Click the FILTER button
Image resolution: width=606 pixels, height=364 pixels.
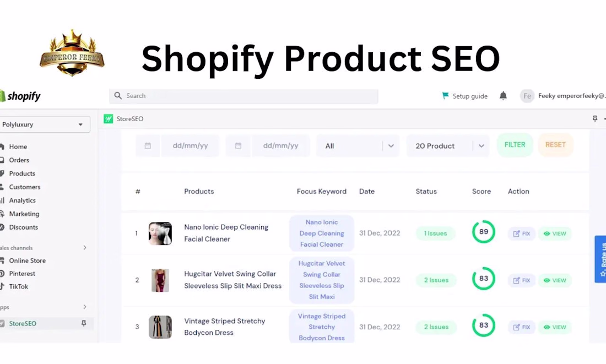click(515, 145)
